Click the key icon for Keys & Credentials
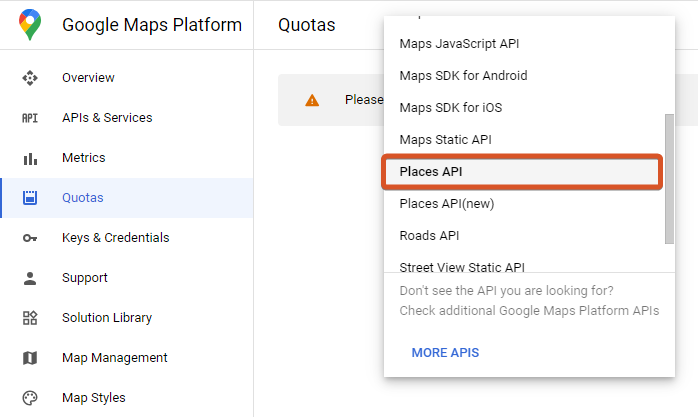The height and width of the screenshot is (417, 698). (30, 238)
